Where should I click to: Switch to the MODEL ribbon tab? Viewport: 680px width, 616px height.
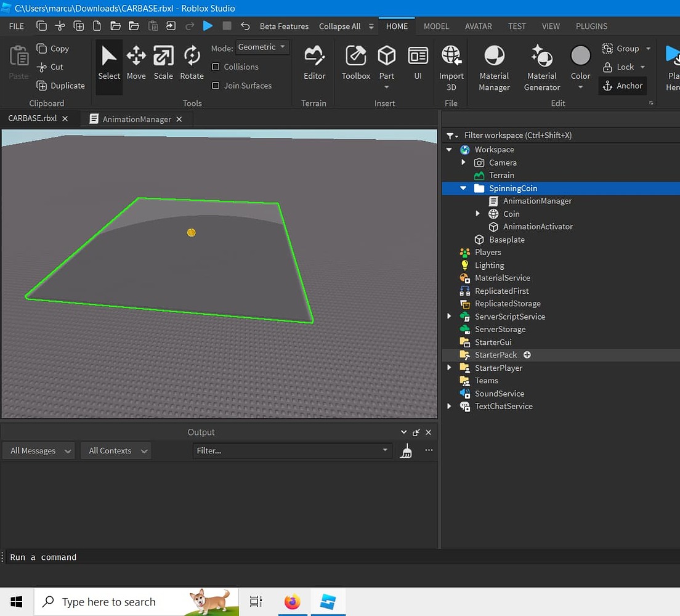tap(436, 26)
